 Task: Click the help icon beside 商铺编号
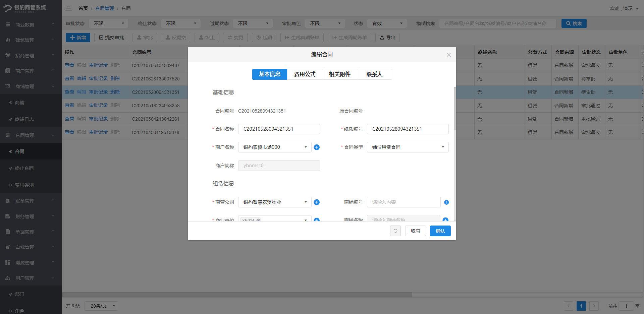point(446,202)
